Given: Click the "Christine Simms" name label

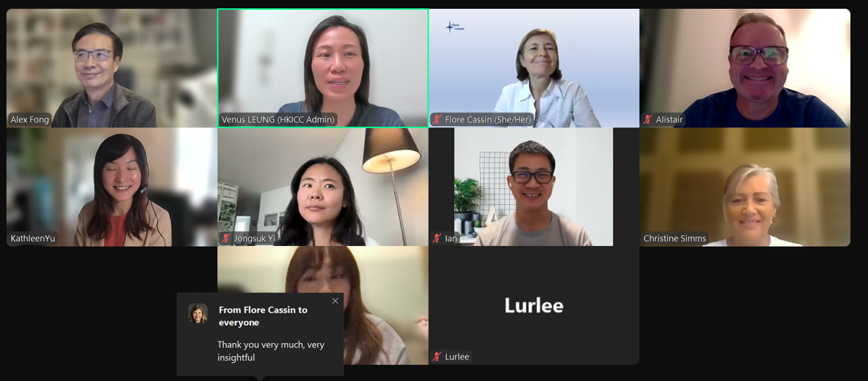Looking at the screenshot, I should point(675,239).
